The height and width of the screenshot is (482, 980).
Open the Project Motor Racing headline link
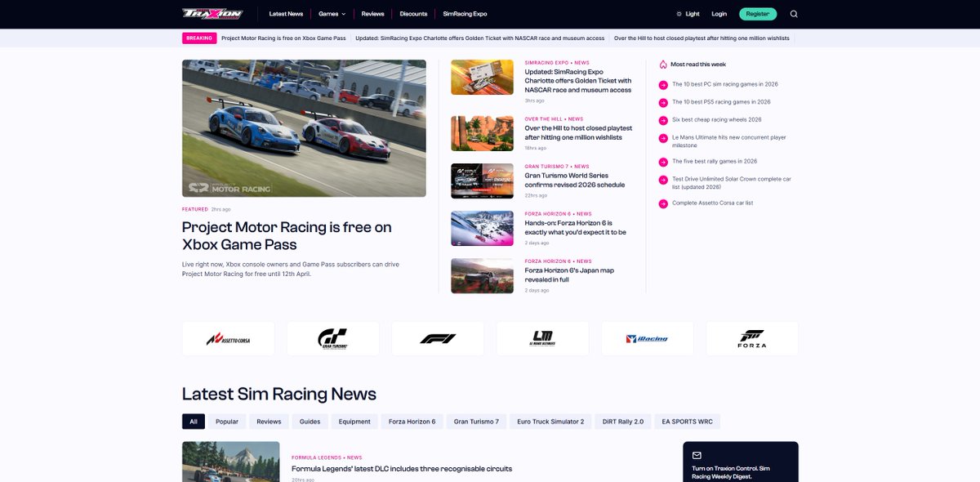(286, 235)
